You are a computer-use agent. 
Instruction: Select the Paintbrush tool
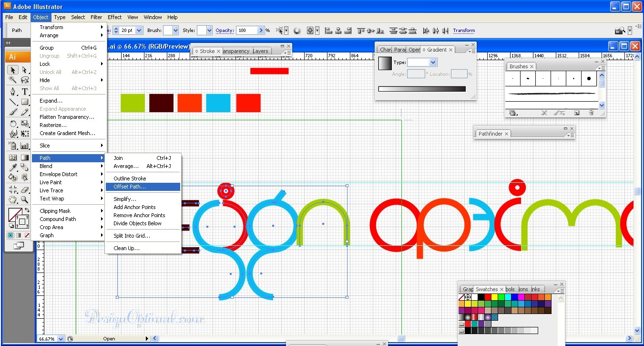pyautogui.click(x=13, y=112)
